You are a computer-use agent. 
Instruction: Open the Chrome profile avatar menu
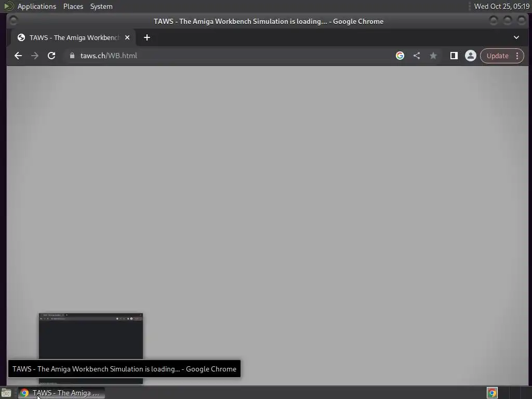pos(471,56)
